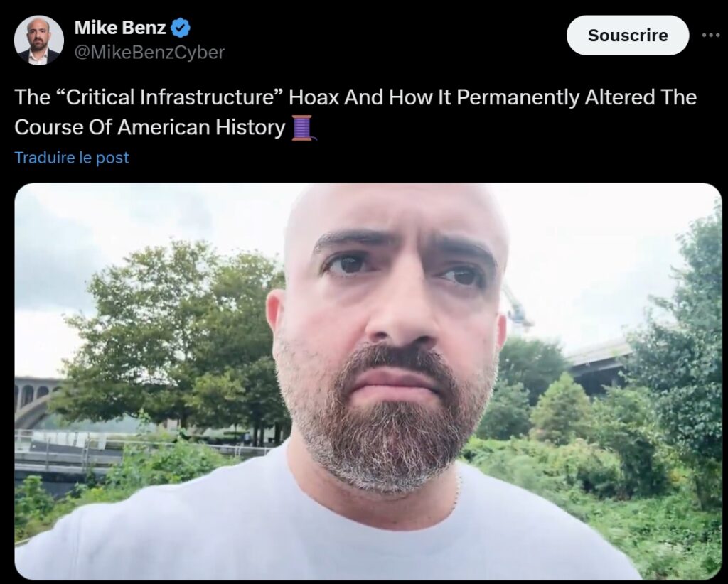
Task: Click "Course Of American History" text line
Action: [x=149, y=128]
